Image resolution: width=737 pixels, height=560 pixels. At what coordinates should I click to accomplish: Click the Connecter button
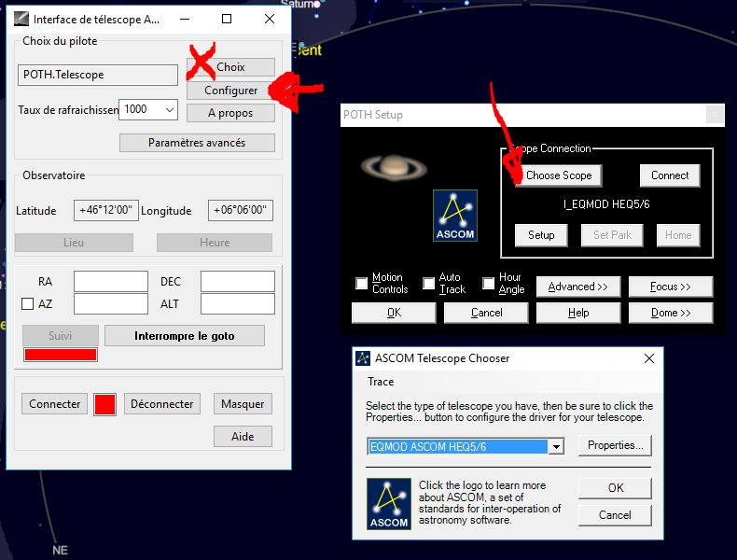coord(54,404)
